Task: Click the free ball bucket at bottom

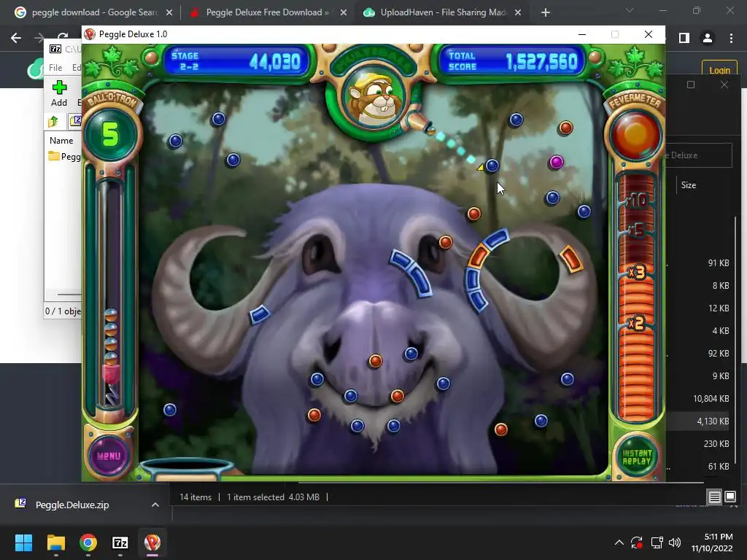Action: coord(187,469)
